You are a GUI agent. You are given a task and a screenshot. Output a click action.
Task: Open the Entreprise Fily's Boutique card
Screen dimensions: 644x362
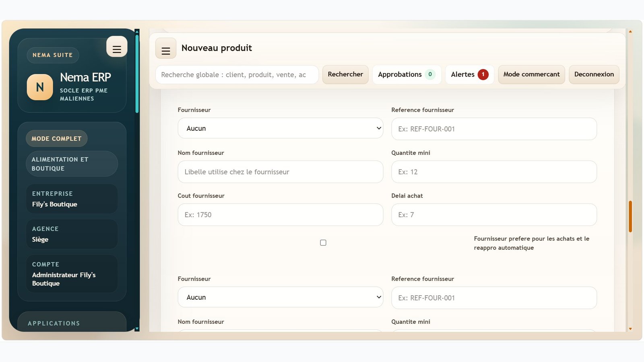pos(72,199)
